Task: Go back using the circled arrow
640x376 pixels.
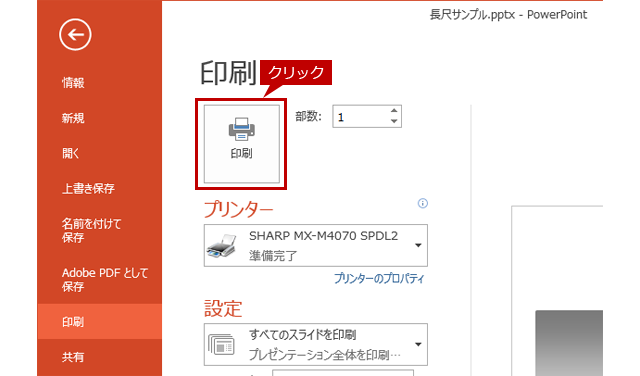Action: pos(75,35)
